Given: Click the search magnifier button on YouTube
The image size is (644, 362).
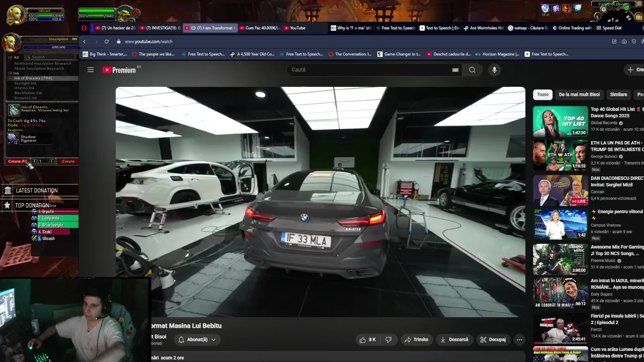Looking at the screenshot, I should point(472,70).
